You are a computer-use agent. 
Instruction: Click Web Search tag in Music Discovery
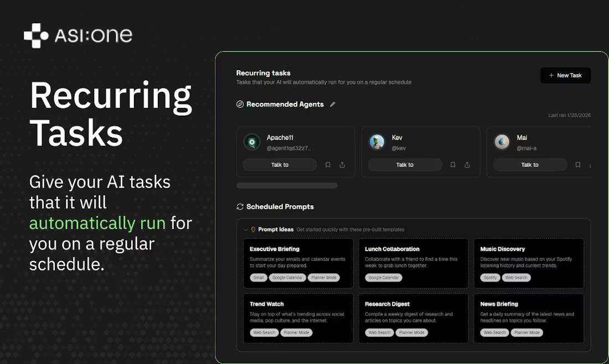(516, 278)
